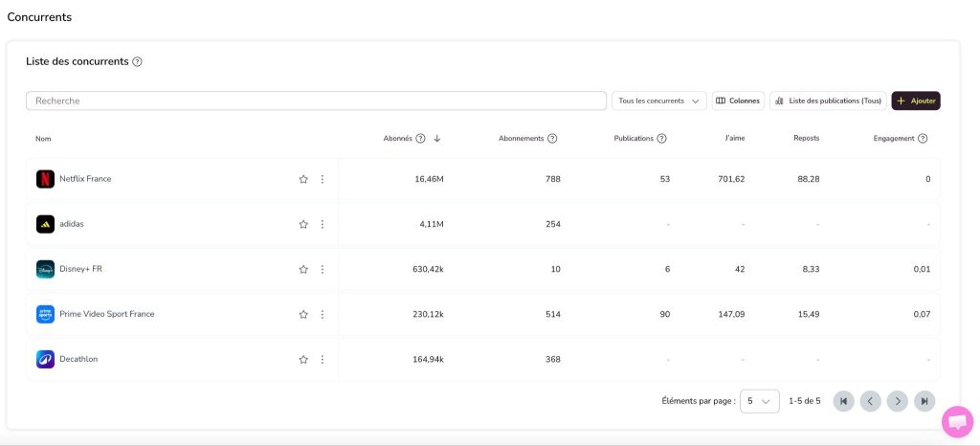The height and width of the screenshot is (446, 980).
Task: Click the J'aime column header
Action: click(735, 139)
